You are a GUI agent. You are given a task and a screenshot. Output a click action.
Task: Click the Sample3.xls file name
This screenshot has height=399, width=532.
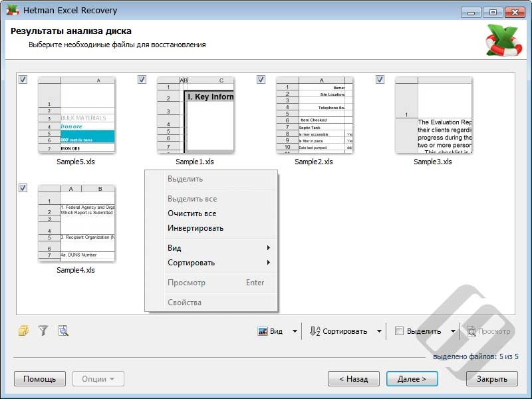433,162
